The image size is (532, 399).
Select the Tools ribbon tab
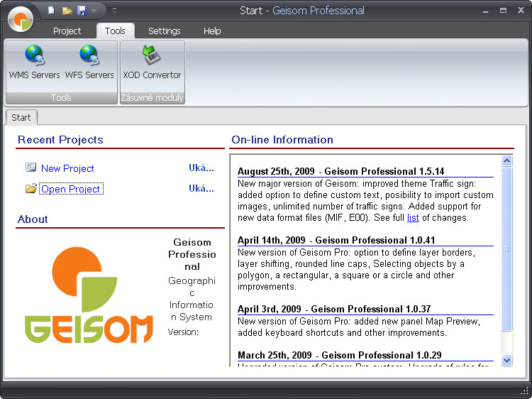pos(115,31)
